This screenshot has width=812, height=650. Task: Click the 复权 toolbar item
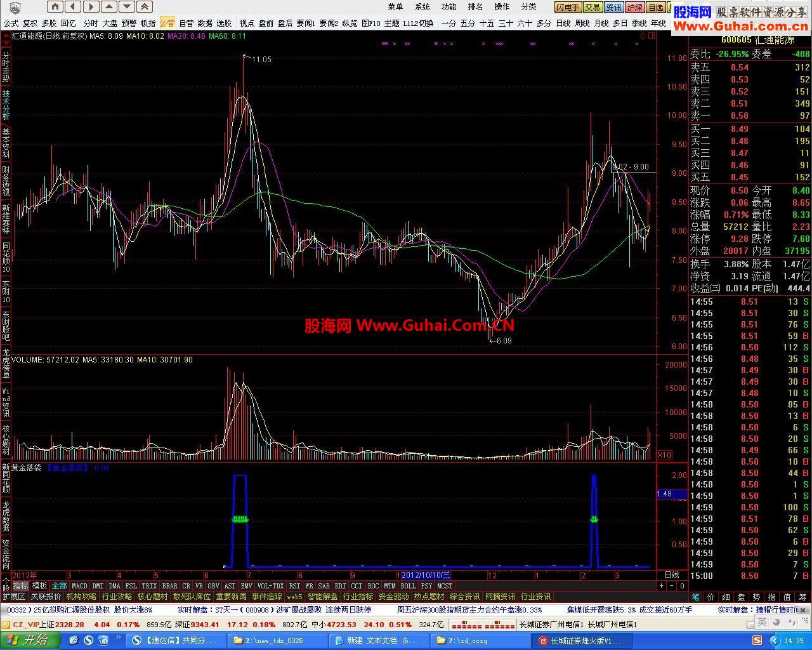point(30,23)
